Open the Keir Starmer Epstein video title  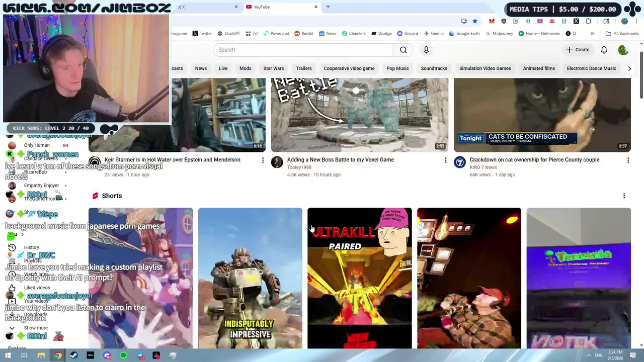pos(172,160)
